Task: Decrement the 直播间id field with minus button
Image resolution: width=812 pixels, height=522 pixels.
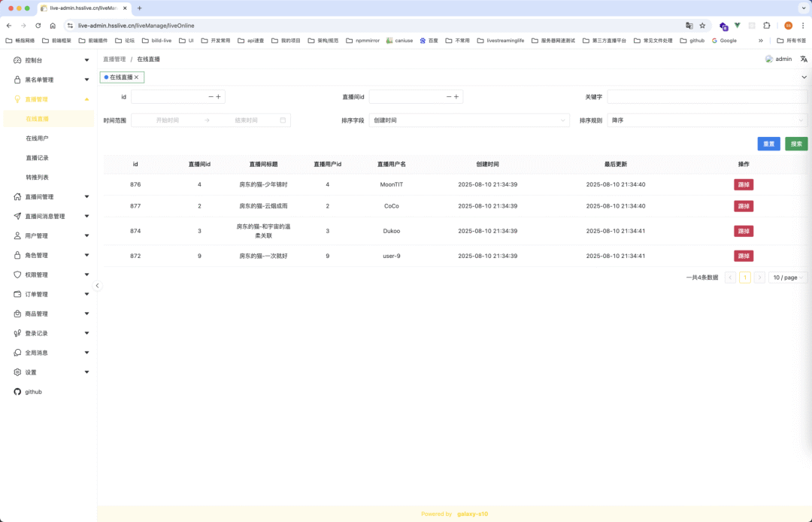Action: tap(449, 97)
